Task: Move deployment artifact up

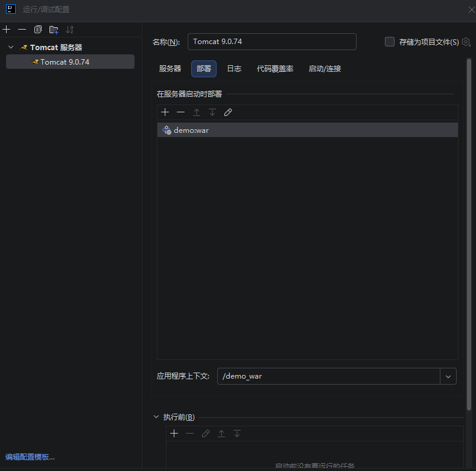Action: pos(197,112)
